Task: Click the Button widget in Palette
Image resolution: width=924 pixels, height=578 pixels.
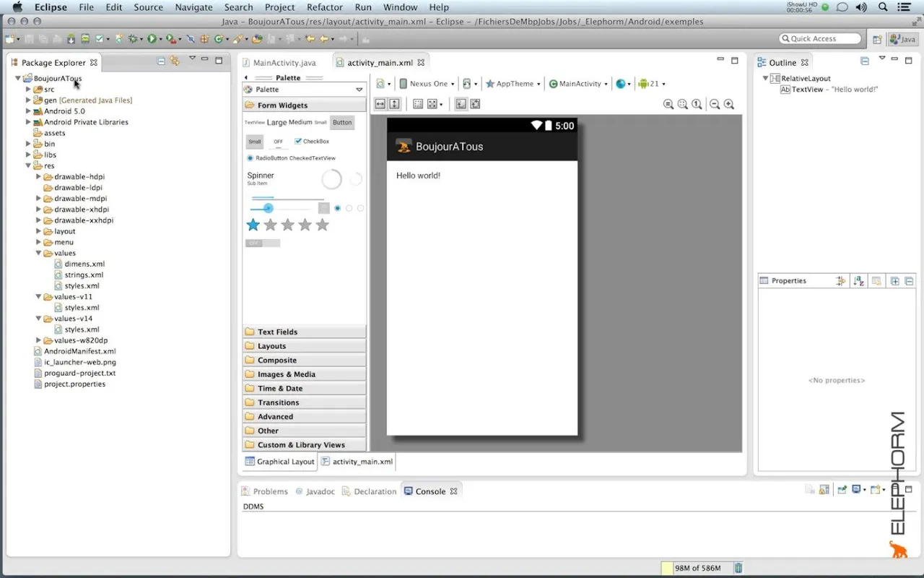Action: click(x=342, y=123)
